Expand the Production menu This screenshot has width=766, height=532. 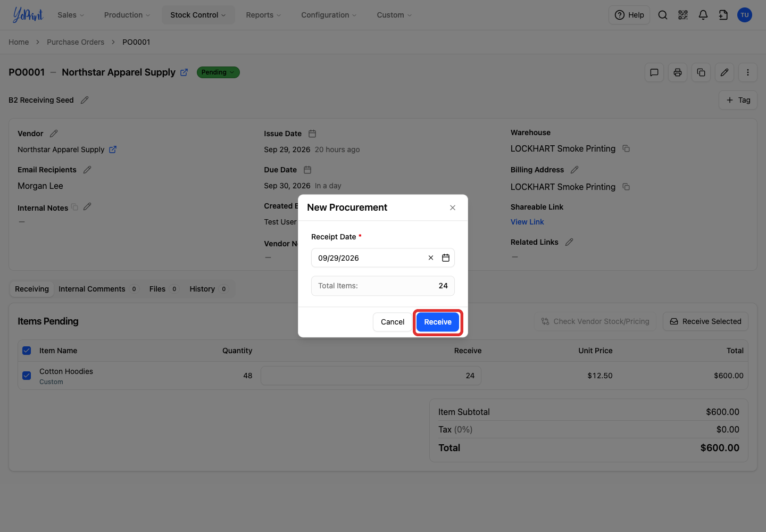click(x=127, y=15)
